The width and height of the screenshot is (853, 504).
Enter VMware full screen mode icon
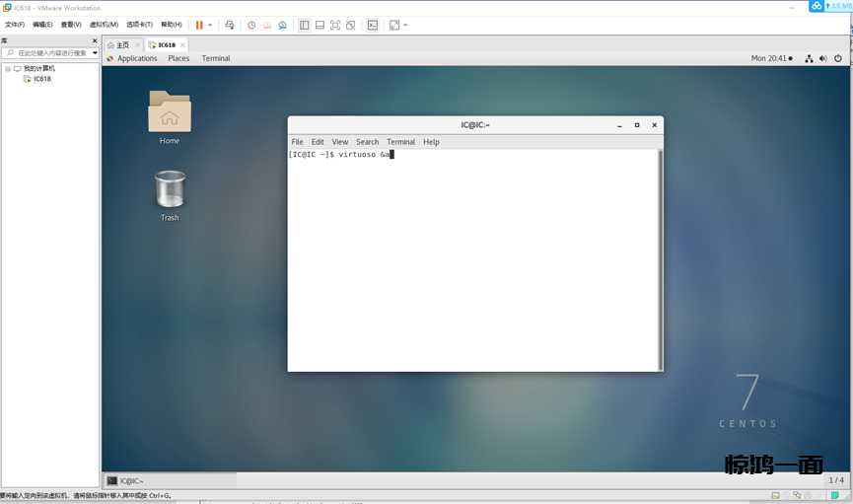point(335,25)
